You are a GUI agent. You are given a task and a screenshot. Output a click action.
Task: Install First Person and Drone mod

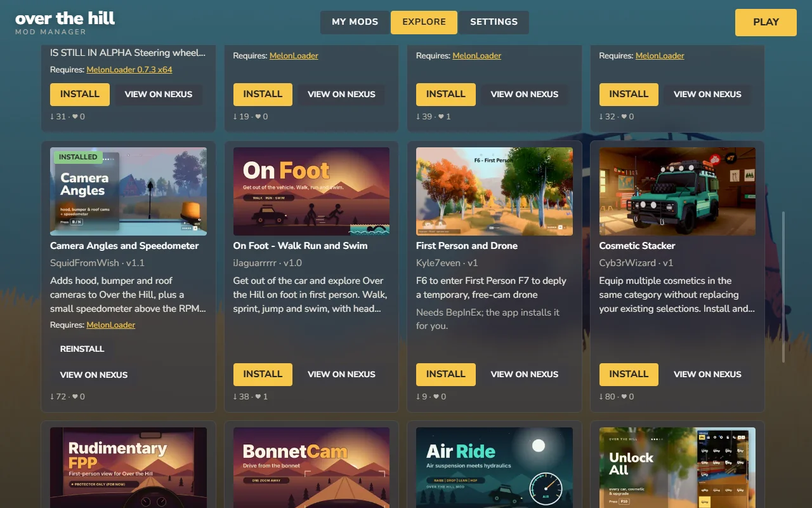click(x=445, y=374)
